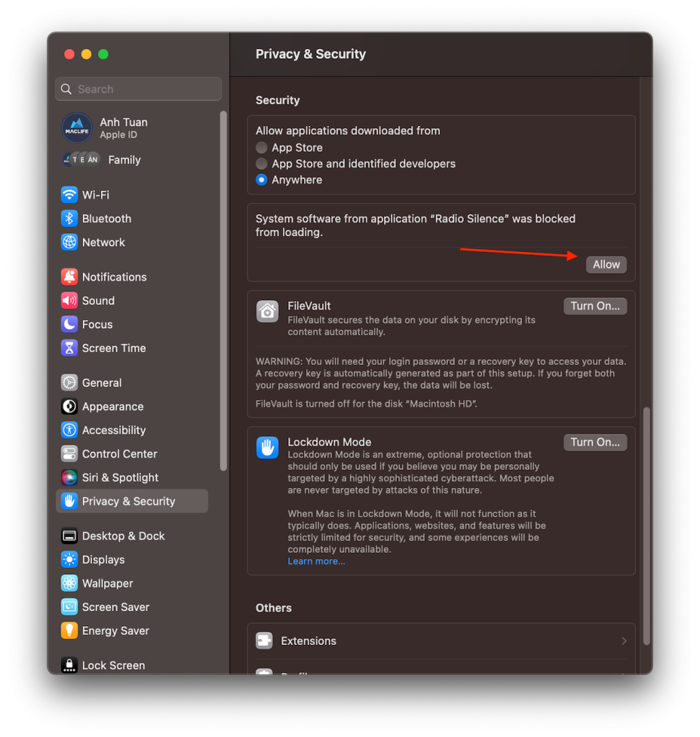The width and height of the screenshot is (700, 737).
Task: Expand the Extensions settings row
Action: (x=441, y=641)
